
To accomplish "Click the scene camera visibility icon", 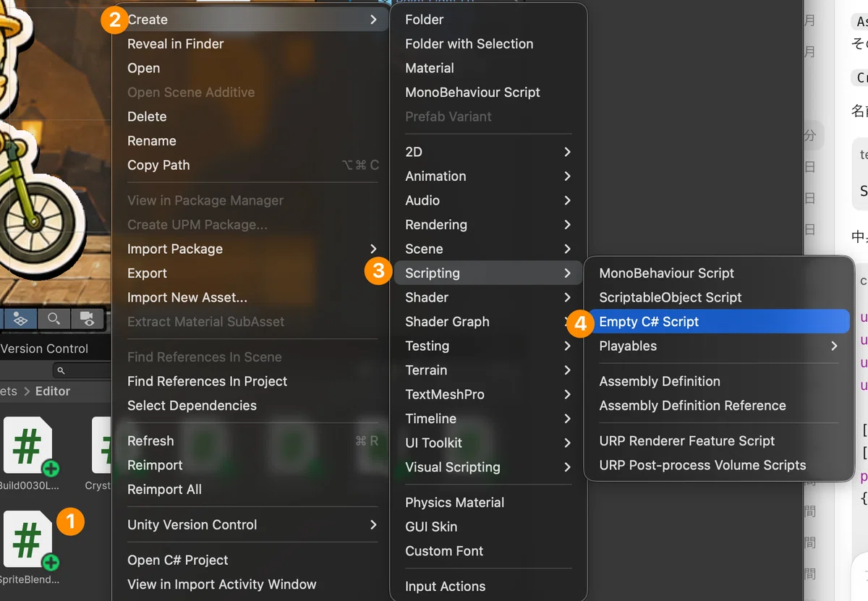I will pos(87,318).
